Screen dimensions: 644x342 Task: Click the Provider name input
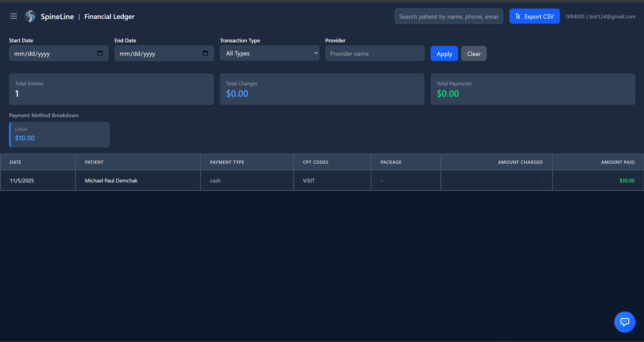pos(374,53)
